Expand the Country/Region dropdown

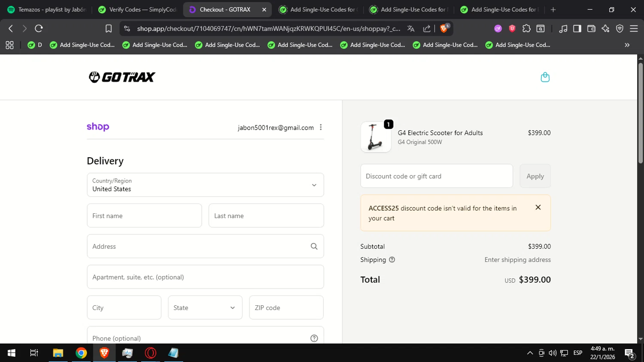click(x=205, y=185)
